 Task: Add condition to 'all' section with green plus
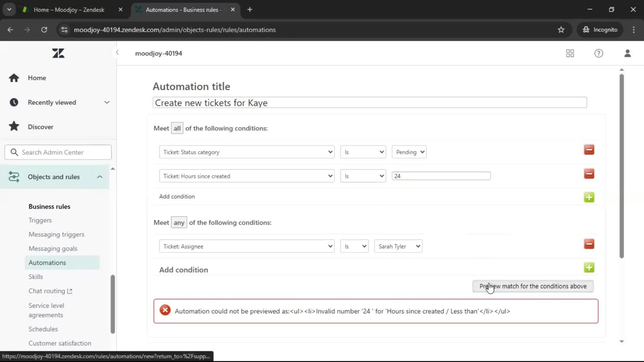(589, 197)
